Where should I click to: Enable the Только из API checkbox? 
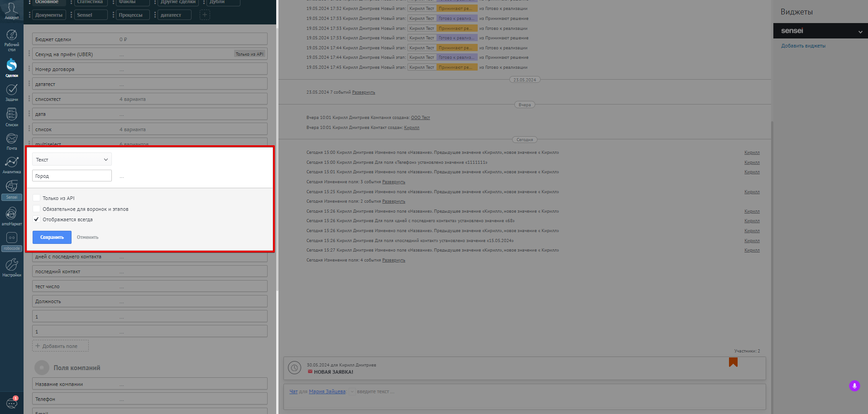pos(36,198)
